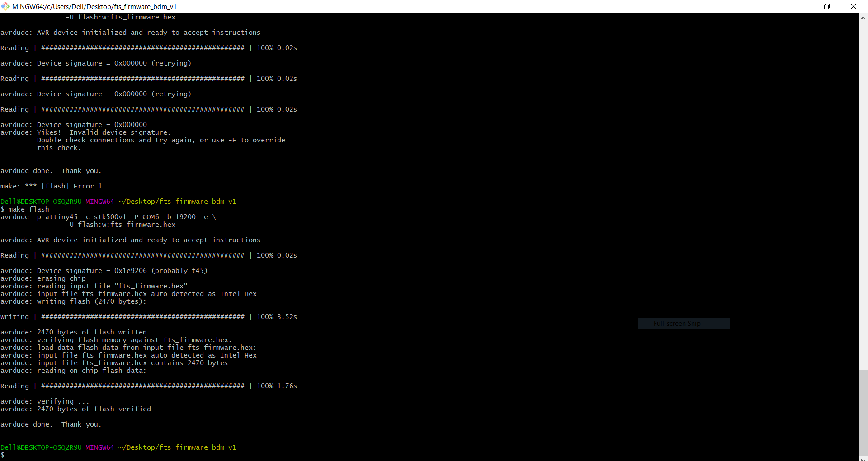868x461 pixels.
Task: Close the MINGW64 terminal window
Action: click(x=854, y=6)
